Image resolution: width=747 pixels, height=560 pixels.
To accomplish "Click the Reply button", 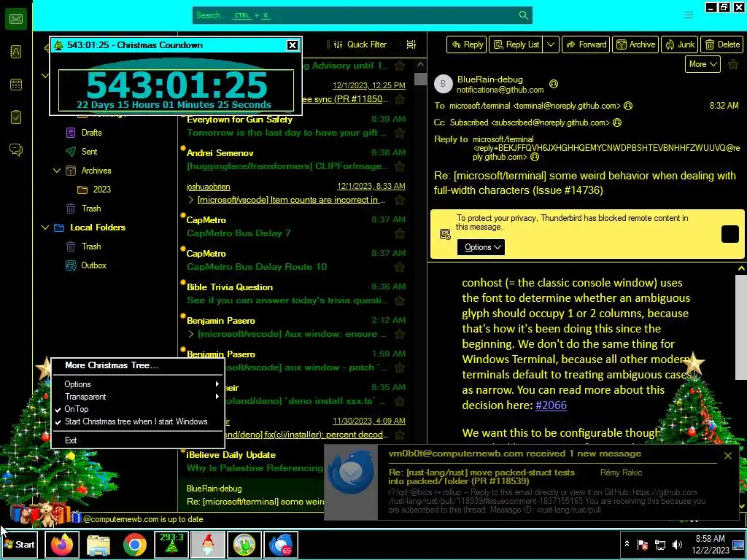I will [467, 44].
